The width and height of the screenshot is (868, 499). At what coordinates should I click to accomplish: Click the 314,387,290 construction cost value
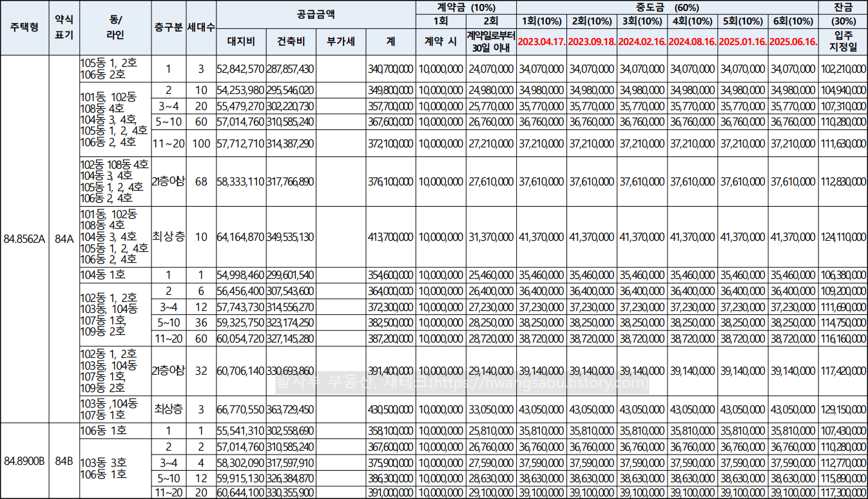[x=291, y=144]
